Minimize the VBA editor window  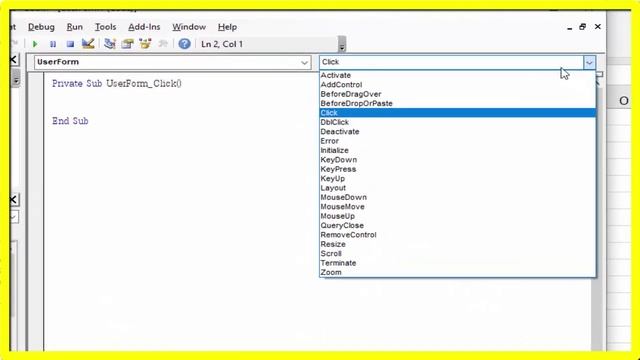click(x=569, y=28)
